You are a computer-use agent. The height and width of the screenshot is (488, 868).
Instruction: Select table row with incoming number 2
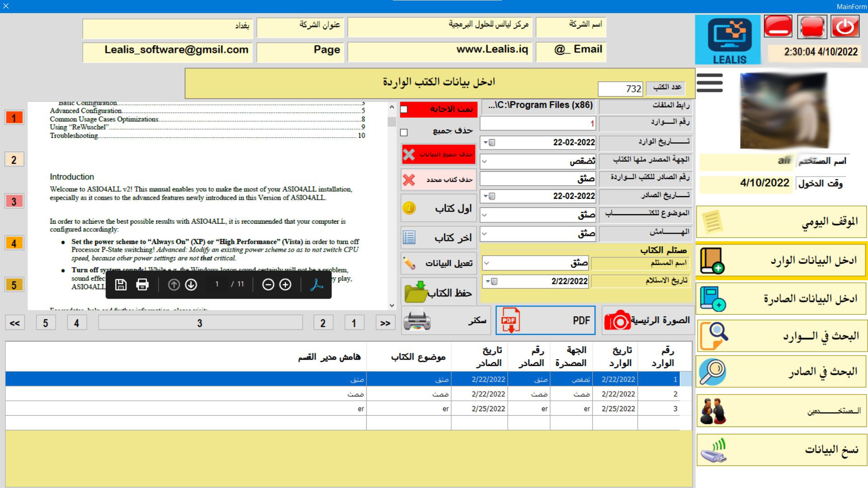point(348,394)
